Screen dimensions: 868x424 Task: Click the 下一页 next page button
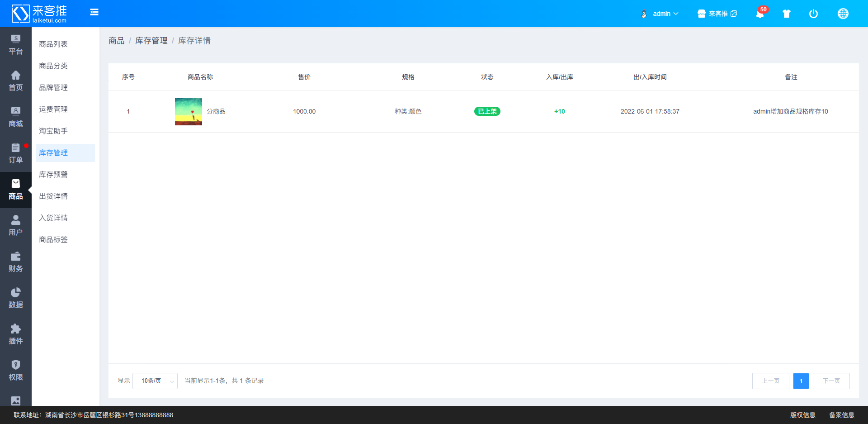[x=831, y=381]
